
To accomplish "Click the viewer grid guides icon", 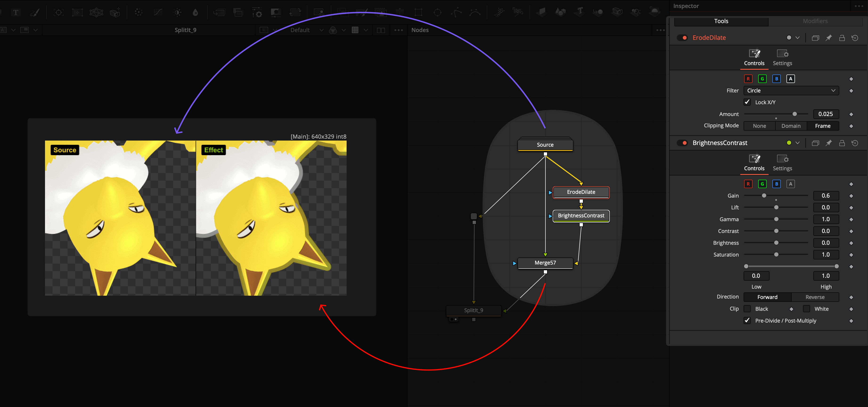I will click(355, 30).
